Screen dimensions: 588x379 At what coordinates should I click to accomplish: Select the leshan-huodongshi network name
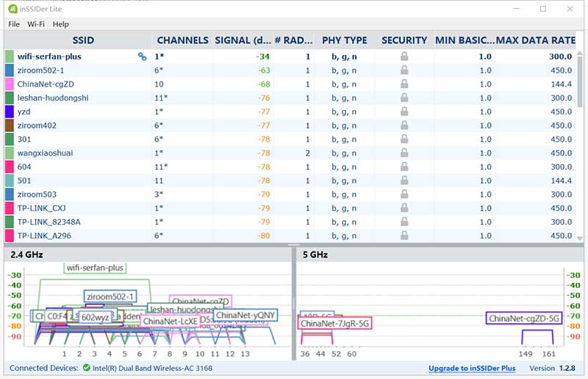(53, 98)
